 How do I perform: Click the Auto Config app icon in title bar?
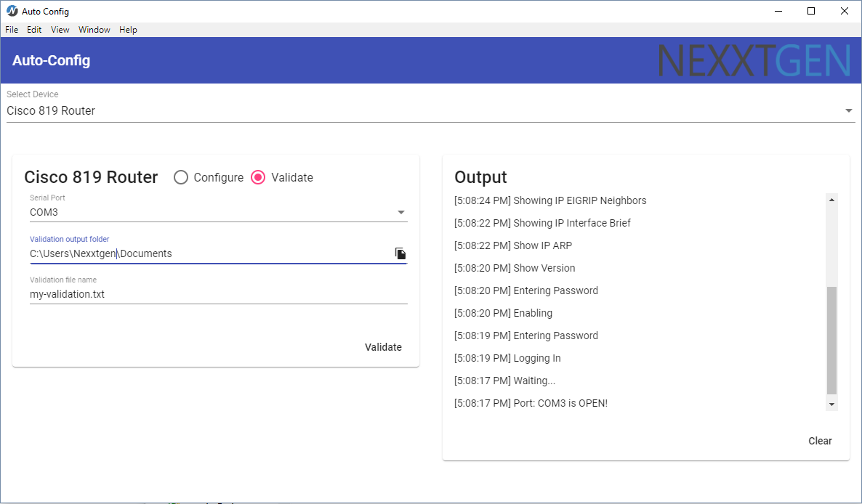[12, 11]
